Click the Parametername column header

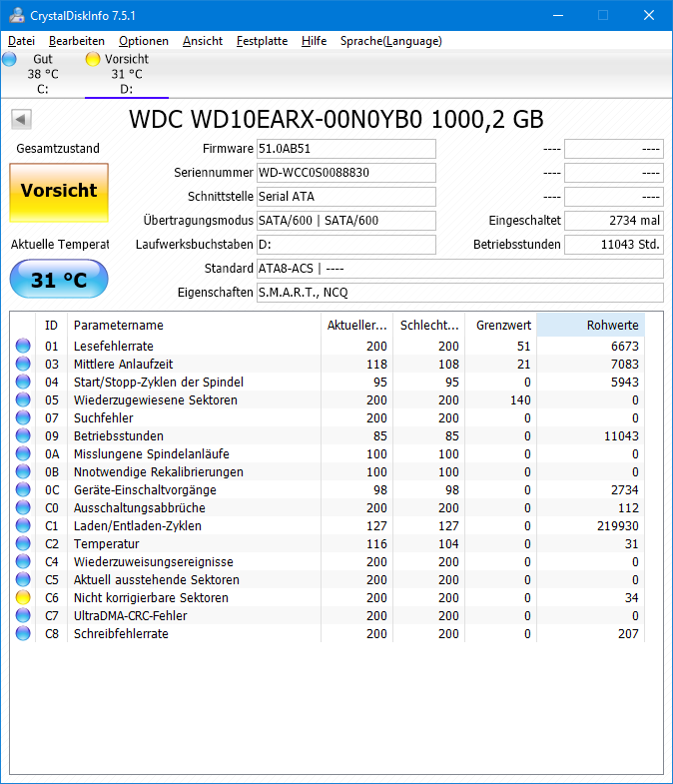pos(194,326)
